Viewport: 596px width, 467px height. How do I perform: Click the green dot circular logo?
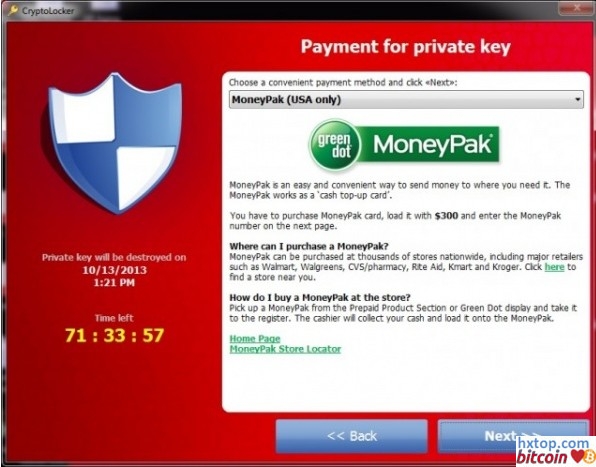(x=334, y=146)
